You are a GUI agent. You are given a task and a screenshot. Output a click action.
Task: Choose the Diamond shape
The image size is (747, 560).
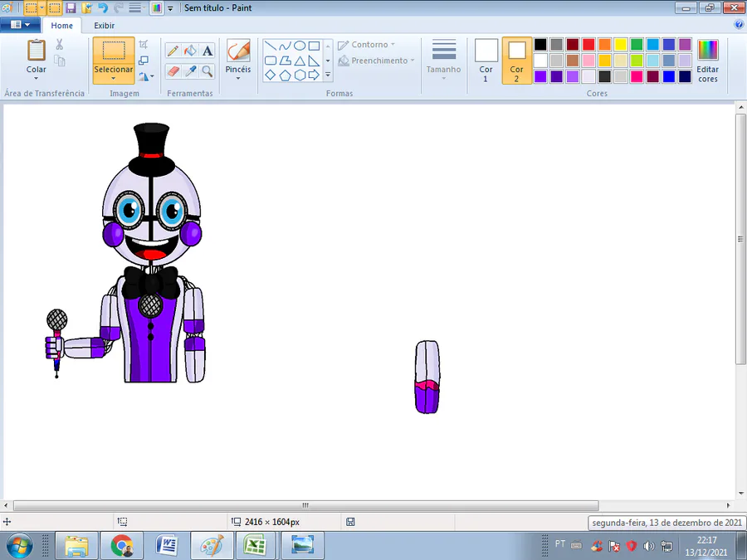click(x=270, y=75)
